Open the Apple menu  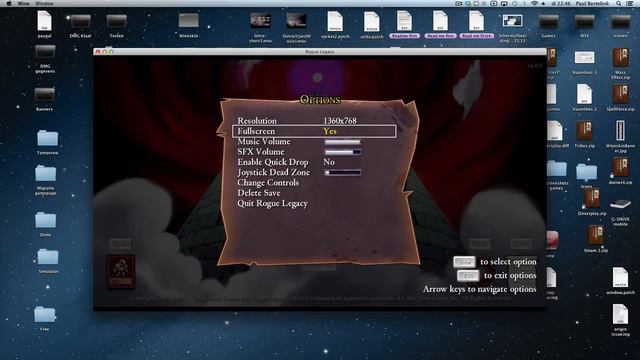[x=9, y=3]
